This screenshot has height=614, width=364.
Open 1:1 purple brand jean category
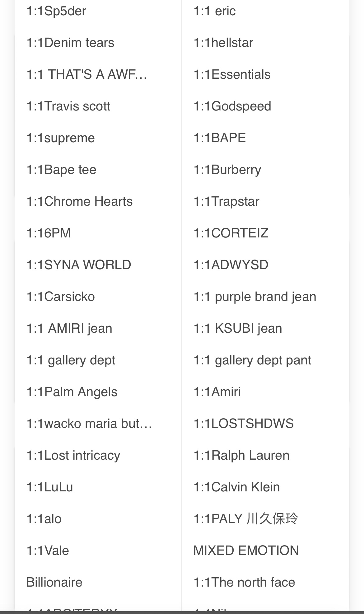pos(254,297)
